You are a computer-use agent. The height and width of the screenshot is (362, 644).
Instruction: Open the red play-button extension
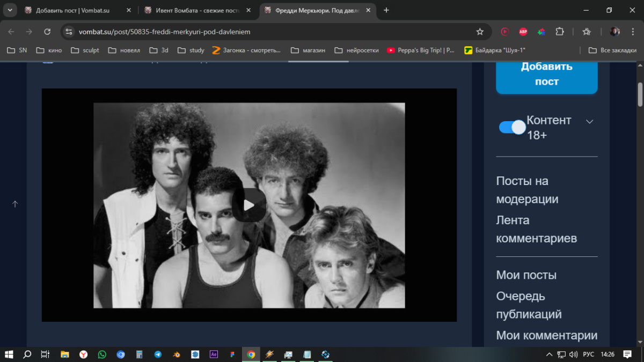505,32
